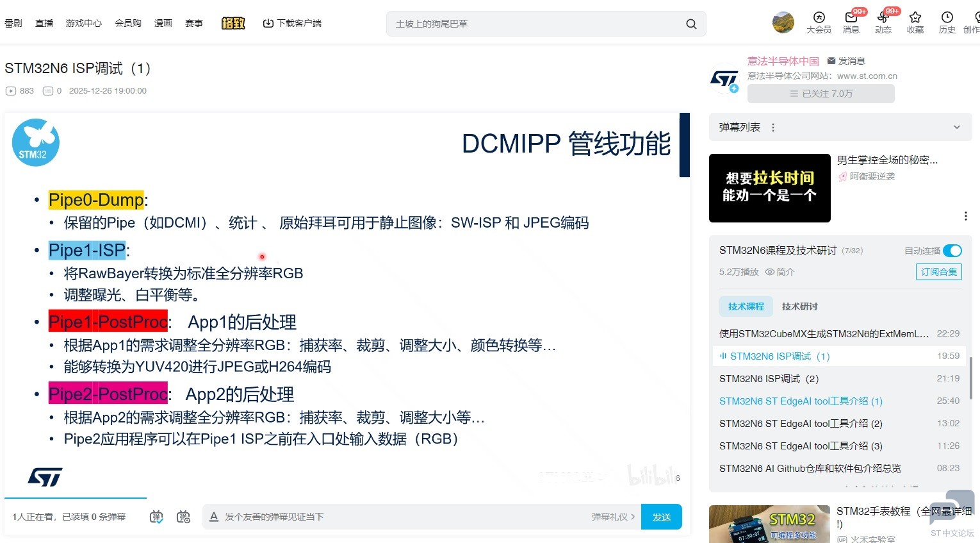Toggle the 已关注 follow button
Screen dimensions: 980x543
(x=821, y=94)
